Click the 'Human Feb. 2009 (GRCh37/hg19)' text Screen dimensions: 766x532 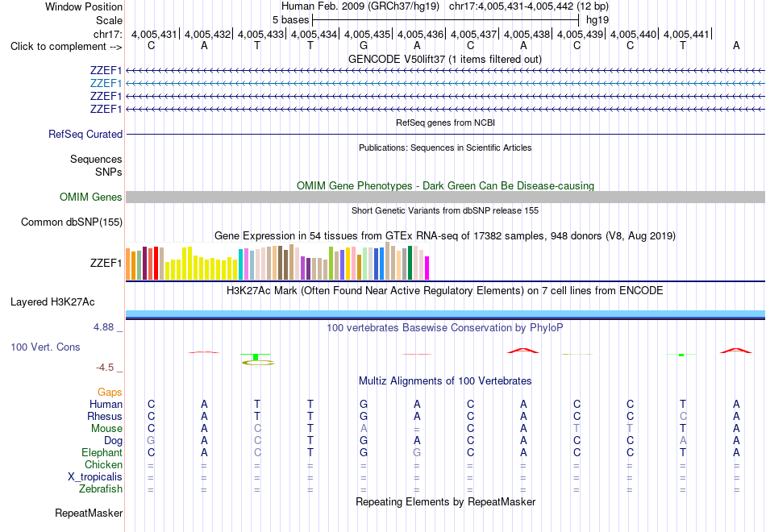[x=360, y=6]
